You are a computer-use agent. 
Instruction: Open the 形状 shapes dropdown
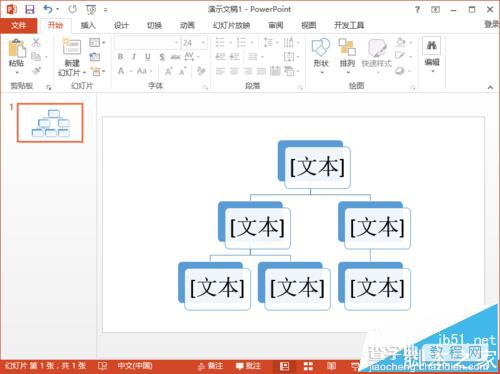click(x=322, y=72)
